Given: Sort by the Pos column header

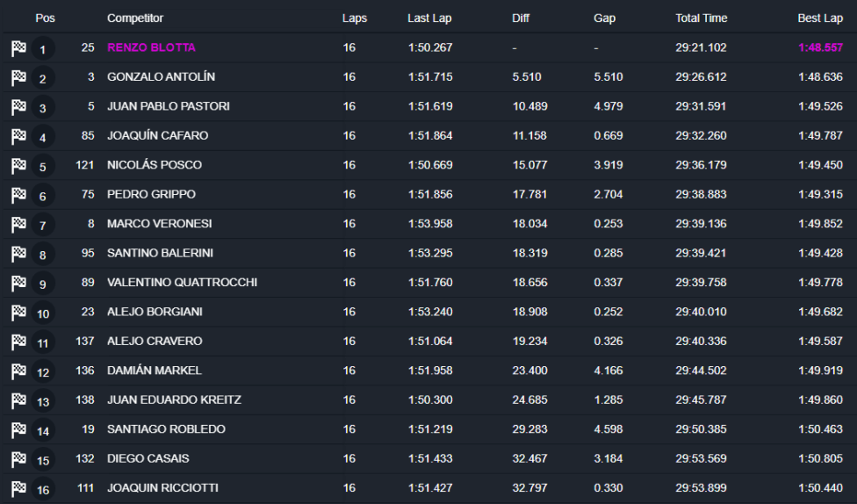Looking at the screenshot, I should [45, 18].
